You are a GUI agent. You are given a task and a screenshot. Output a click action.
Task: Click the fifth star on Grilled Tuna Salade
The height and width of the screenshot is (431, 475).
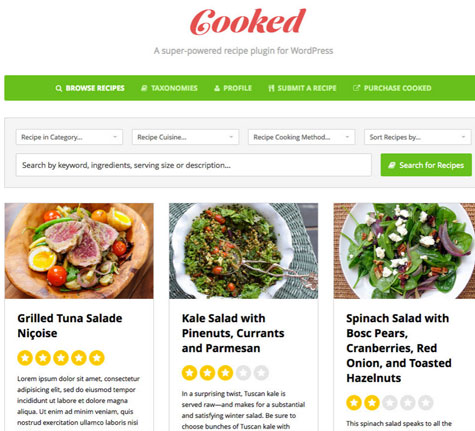97,358
